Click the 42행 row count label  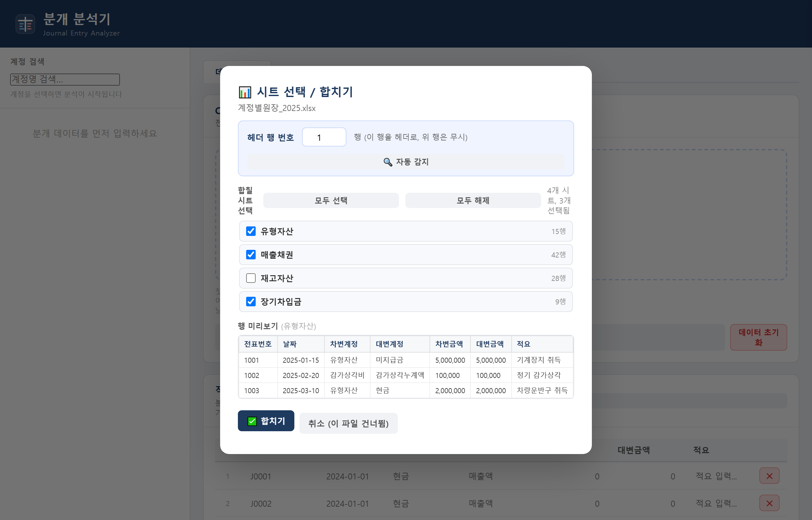point(558,255)
